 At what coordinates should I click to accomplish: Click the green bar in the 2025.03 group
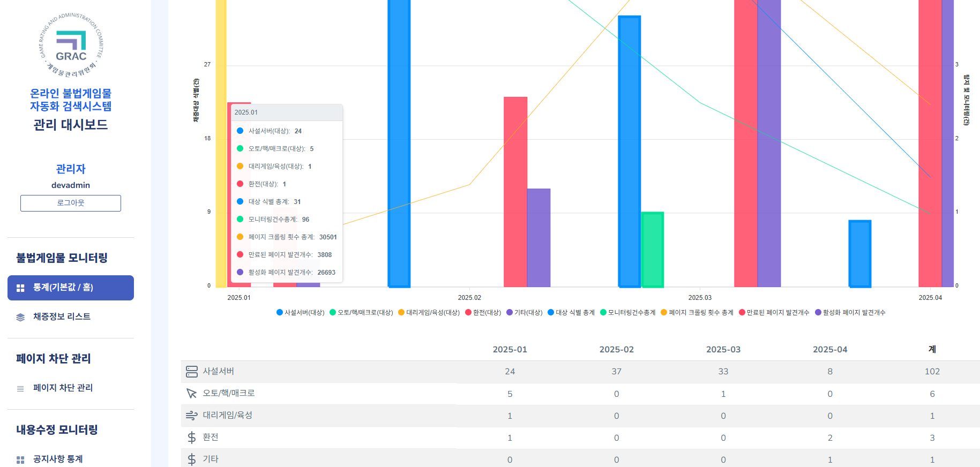tap(652, 250)
